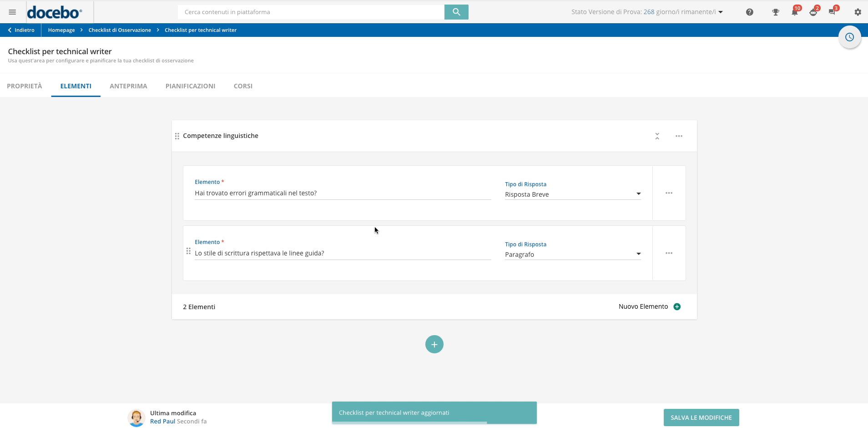Click the green plus icon beside Nuovo Elemento
The image size is (868, 428).
[677, 306]
